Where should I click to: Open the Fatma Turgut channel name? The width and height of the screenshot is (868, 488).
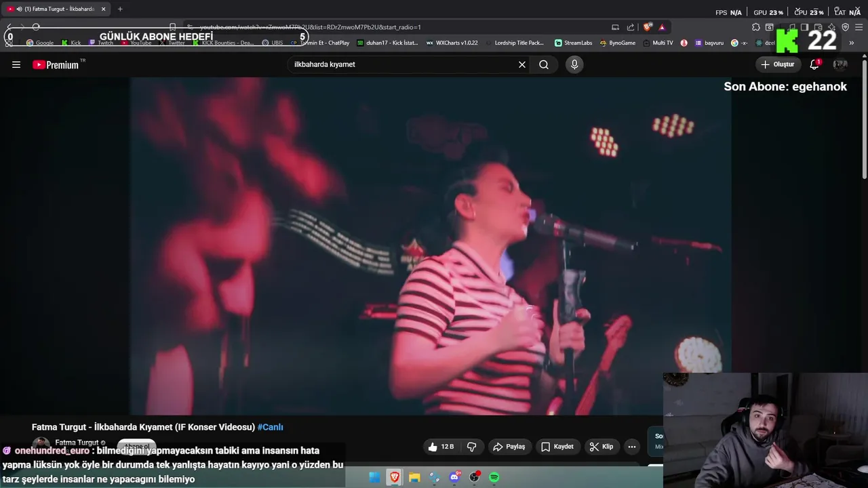77,443
